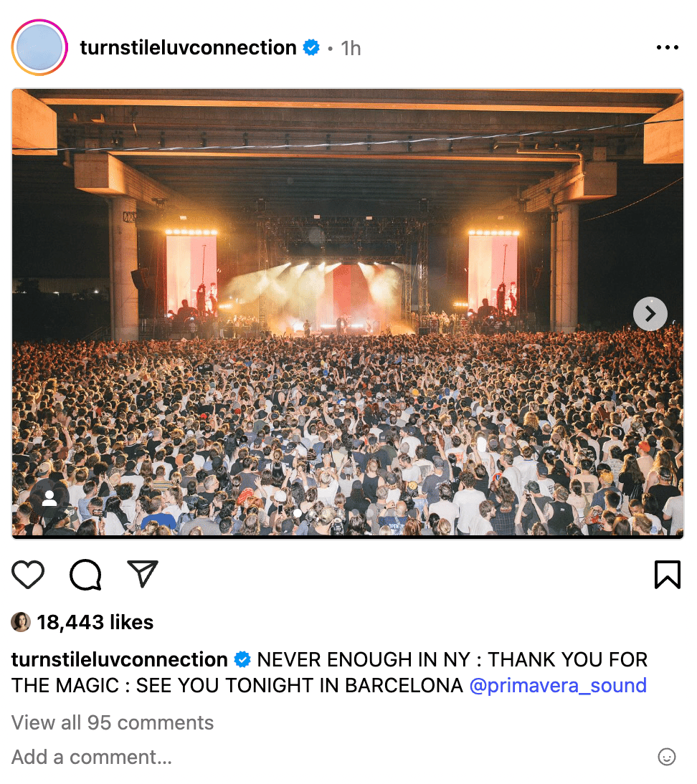
Task: Open the concert crowd photo
Action: pyautogui.click(x=348, y=313)
